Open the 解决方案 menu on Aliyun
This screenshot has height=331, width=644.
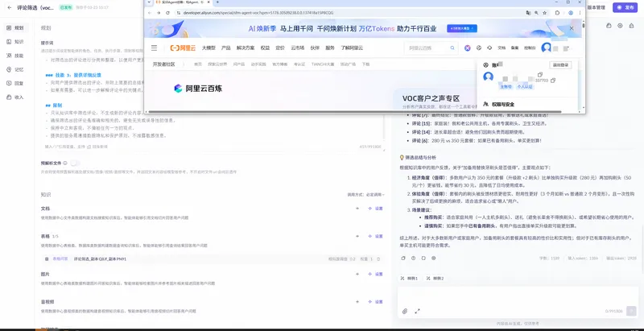click(x=246, y=48)
